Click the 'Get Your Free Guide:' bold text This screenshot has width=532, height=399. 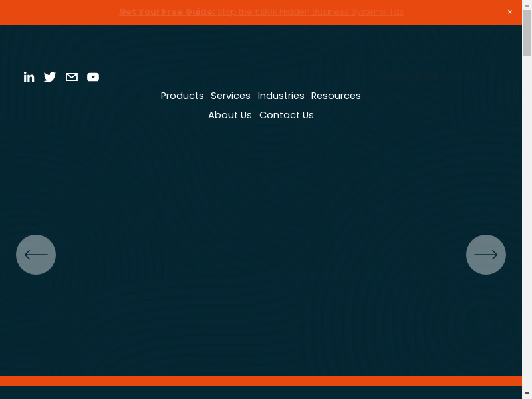[x=167, y=12]
